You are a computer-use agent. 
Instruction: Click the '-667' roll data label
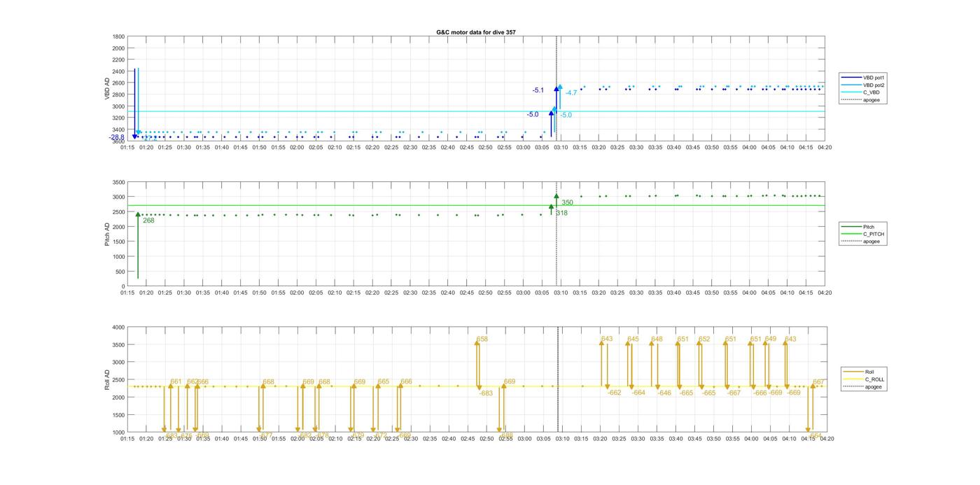(733, 393)
